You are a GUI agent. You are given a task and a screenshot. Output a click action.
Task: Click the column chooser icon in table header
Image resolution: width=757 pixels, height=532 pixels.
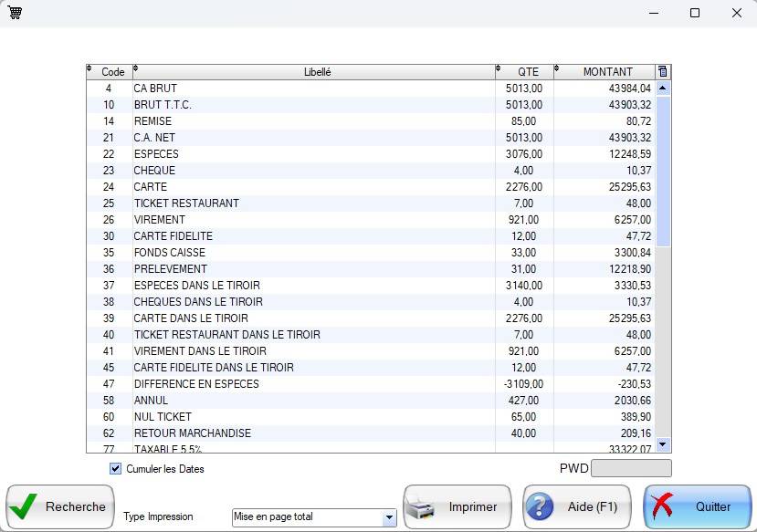(663, 72)
